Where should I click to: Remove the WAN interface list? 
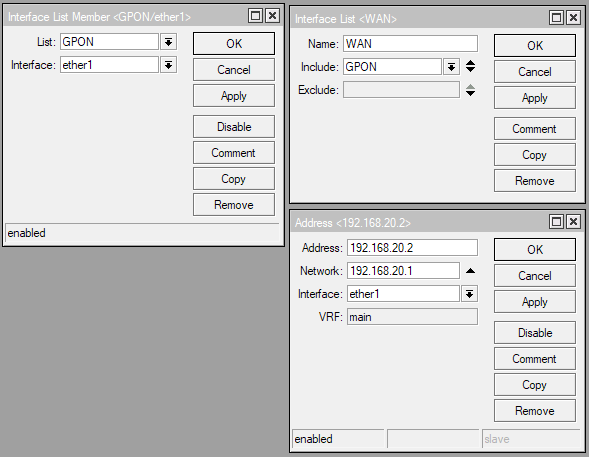pyautogui.click(x=535, y=181)
